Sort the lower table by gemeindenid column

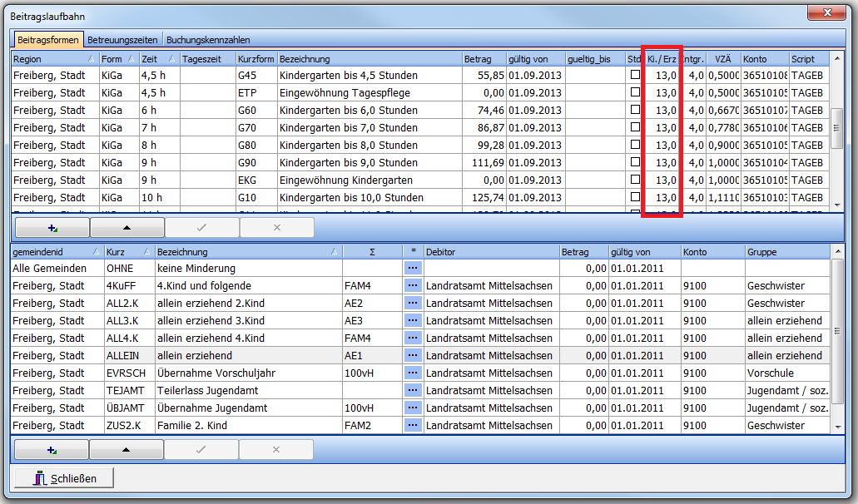[57, 252]
